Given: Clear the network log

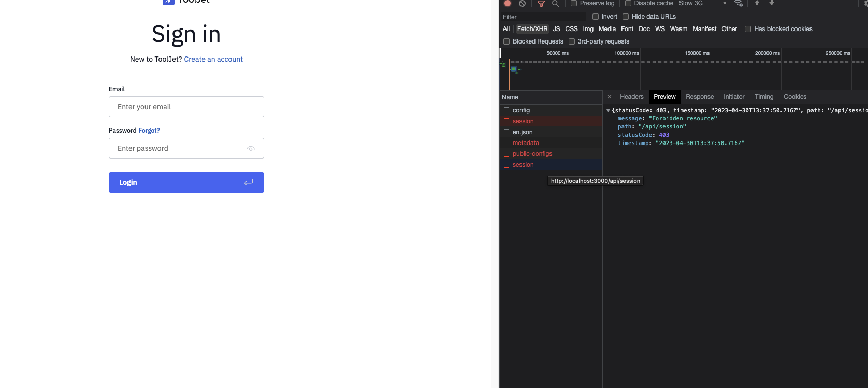Looking at the screenshot, I should [522, 3].
